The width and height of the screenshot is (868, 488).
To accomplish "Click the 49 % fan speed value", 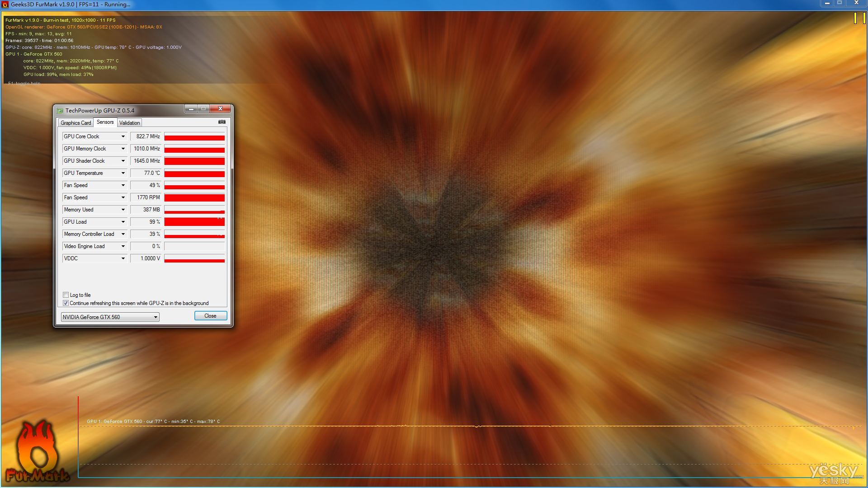I will tap(146, 185).
